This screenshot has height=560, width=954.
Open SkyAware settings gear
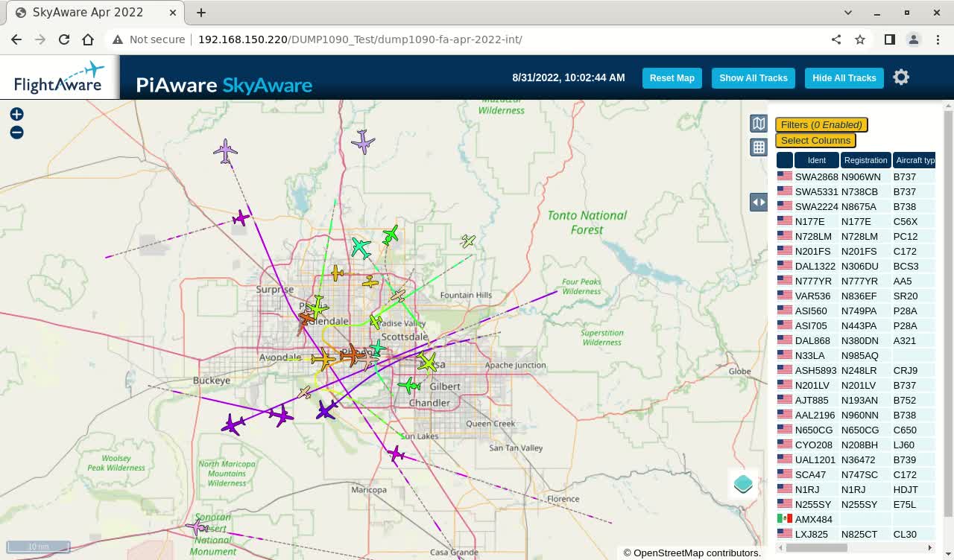click(x=901, y=77)
